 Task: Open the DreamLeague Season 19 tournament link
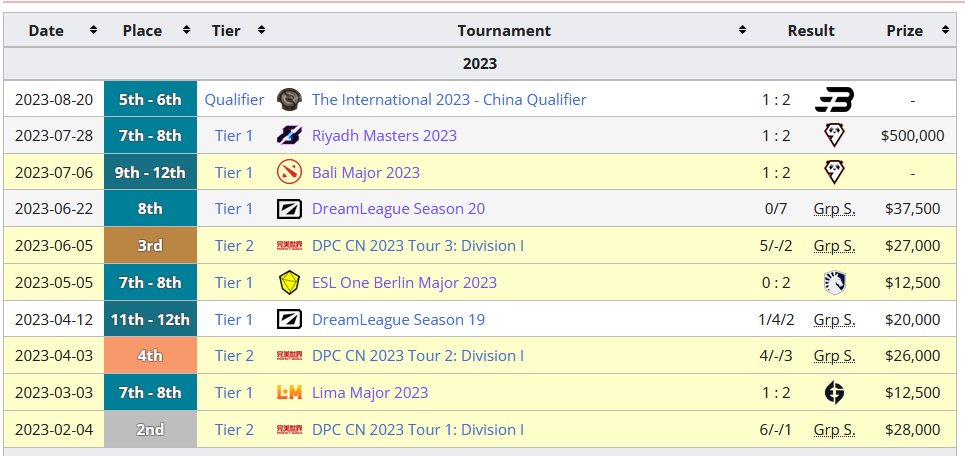click(398, 319)
